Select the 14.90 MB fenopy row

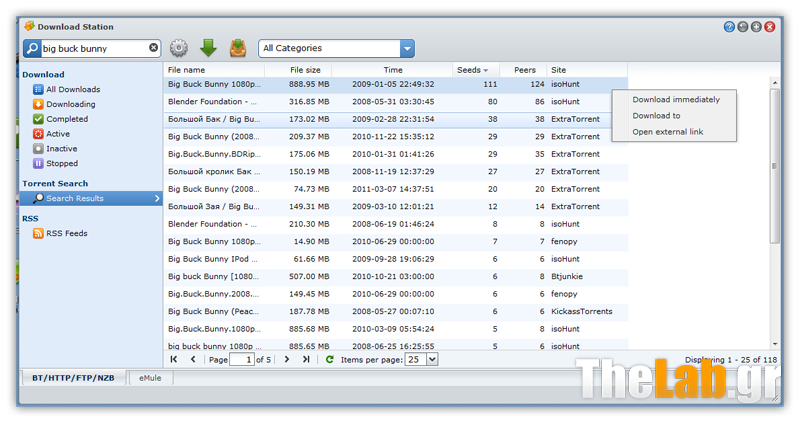coord(396,241)
